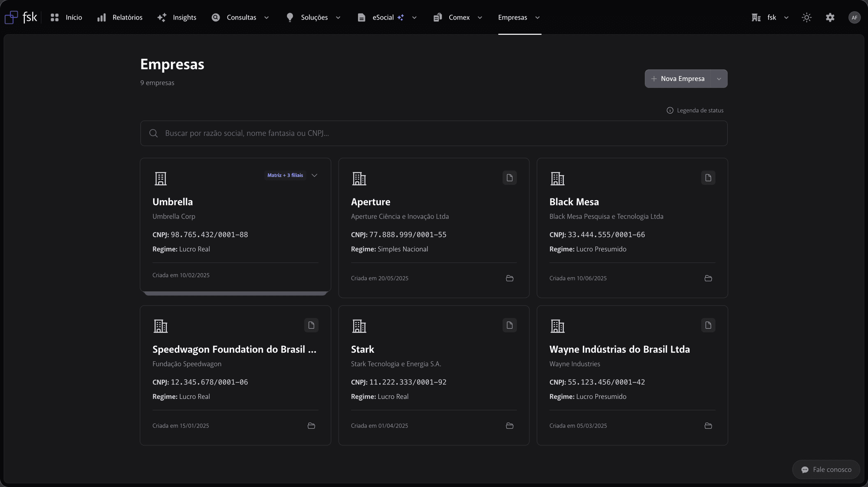This screenshot has width=868, height=487.
Task: Open the document icon on Stark card
Action: [510, 325]
